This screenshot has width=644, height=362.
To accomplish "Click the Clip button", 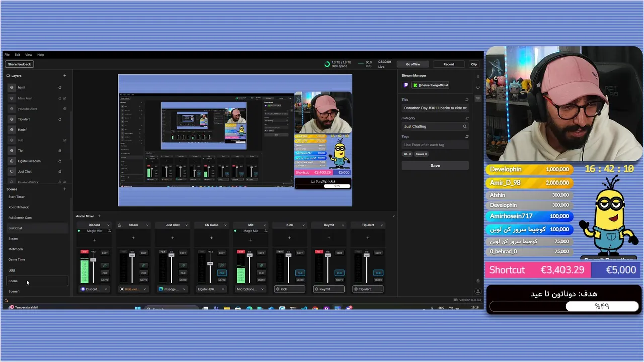I will click(x=474, y=64).
